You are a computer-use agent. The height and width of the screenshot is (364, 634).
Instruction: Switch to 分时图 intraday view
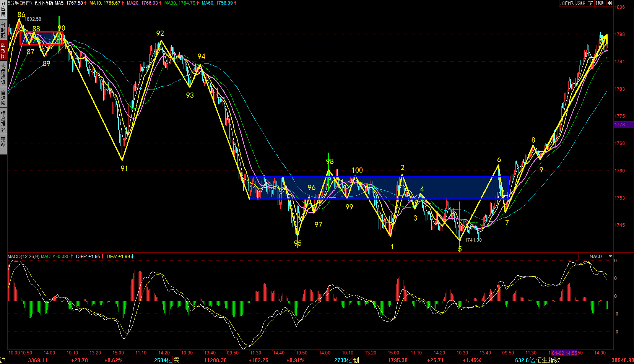(3, 31)
